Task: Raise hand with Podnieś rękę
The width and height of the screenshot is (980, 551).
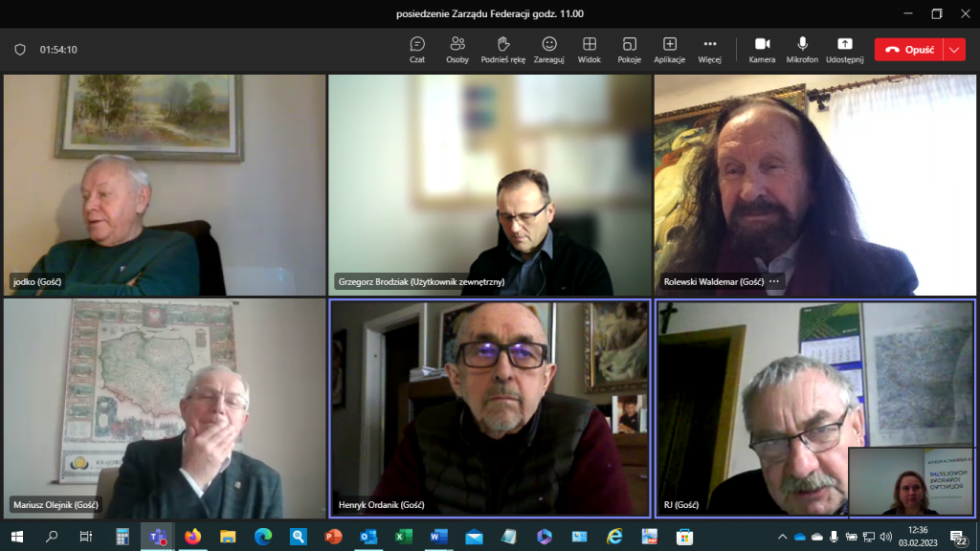Action: 501,50
